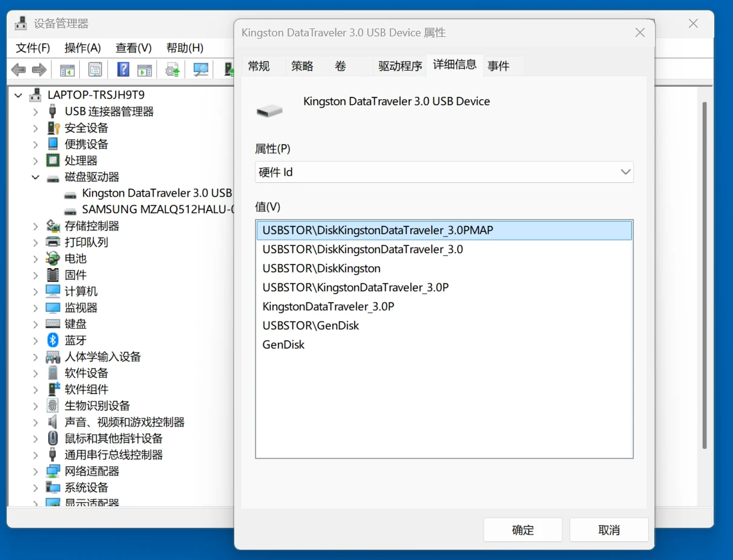Click the monitor icon for 监视器
This screenshot has height=560, width=733.
click(53, 308)
